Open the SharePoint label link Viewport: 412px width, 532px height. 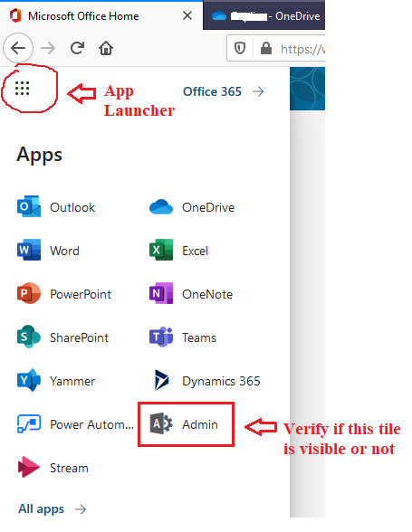[79, 337]
